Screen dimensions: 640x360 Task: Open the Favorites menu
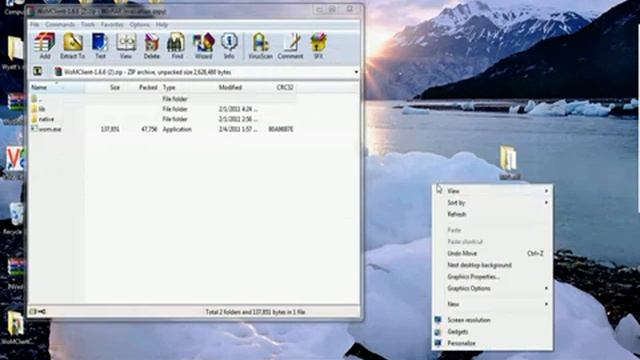click(x=112, y=25)
